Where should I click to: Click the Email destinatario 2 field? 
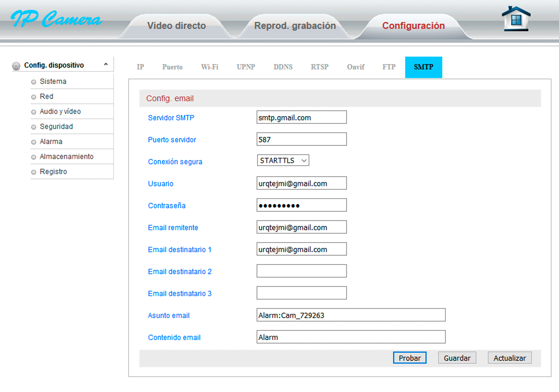[302, 271]
